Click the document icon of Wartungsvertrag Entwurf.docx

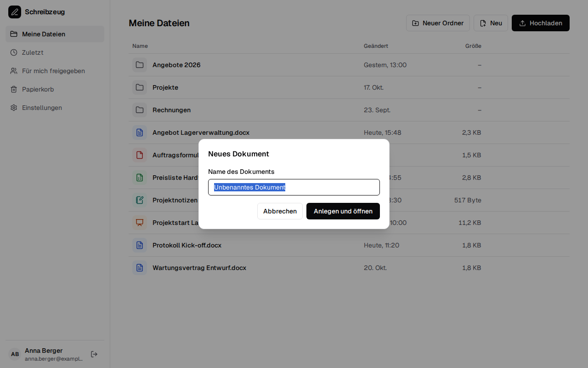click(x=140, y=268)
